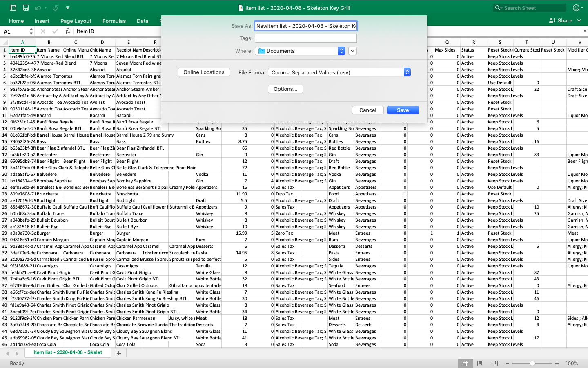Click the zoom in plus icon
The height and width of the screenshot is (368, 588).
(557, 364)
